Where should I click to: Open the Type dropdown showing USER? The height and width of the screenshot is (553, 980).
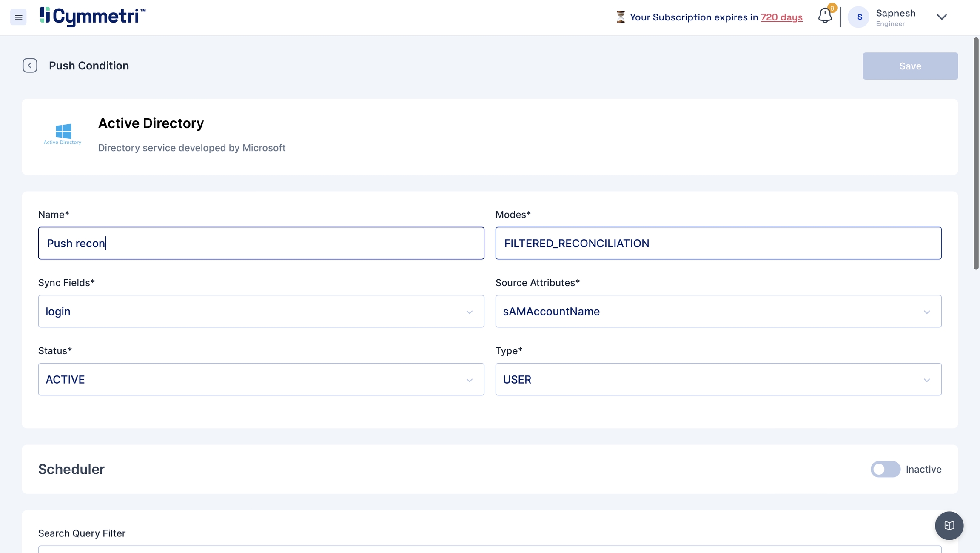point(718,379)
